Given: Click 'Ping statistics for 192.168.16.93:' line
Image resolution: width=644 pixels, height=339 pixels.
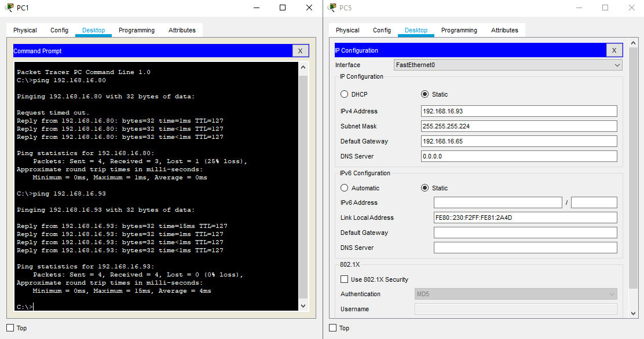Looking at the screenshot, I should click(86, 266).
